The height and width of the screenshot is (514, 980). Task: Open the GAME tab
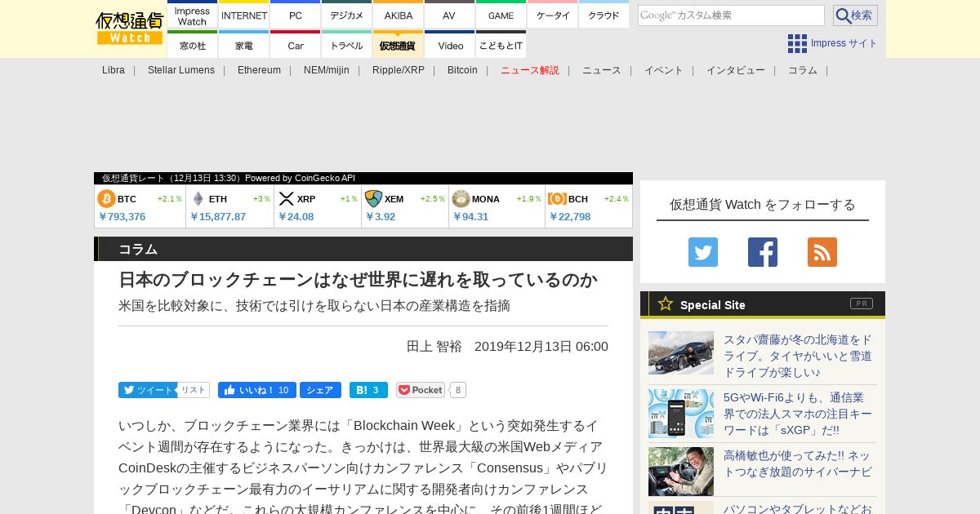point(501,16)
